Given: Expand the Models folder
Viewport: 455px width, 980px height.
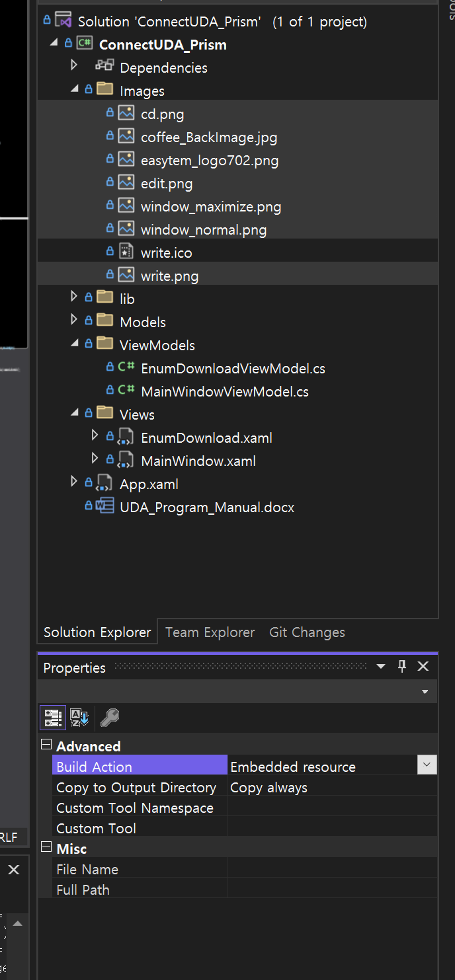Looking at the screenshot, I should (x=74, y=320).
